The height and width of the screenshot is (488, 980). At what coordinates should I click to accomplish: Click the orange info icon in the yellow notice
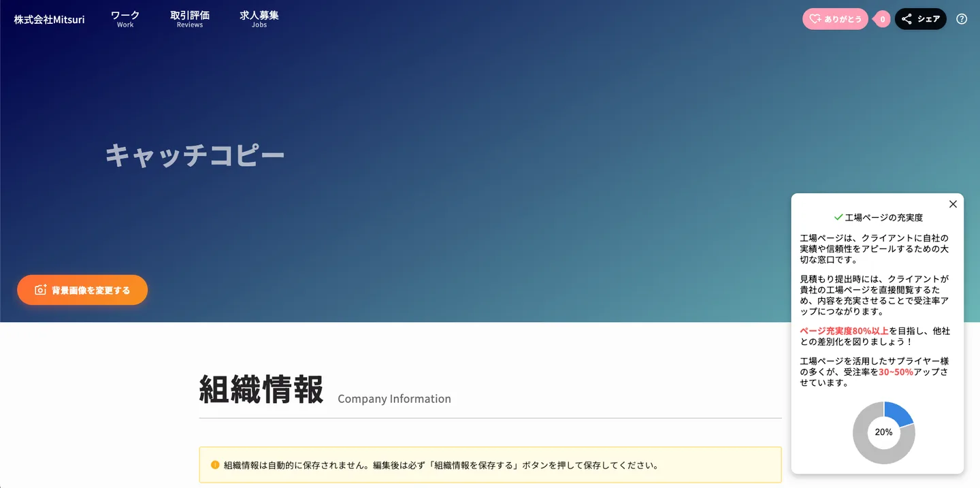(x=215, y=465)
